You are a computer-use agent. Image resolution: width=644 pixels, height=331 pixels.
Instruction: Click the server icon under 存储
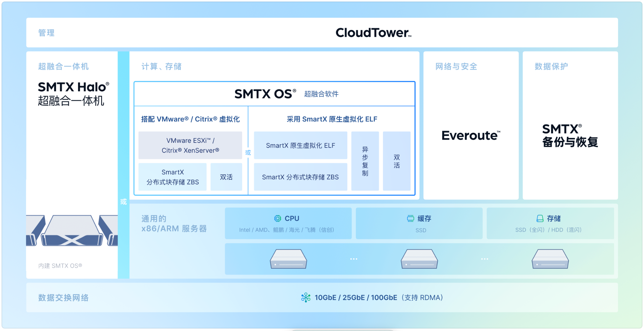[550, 259]
